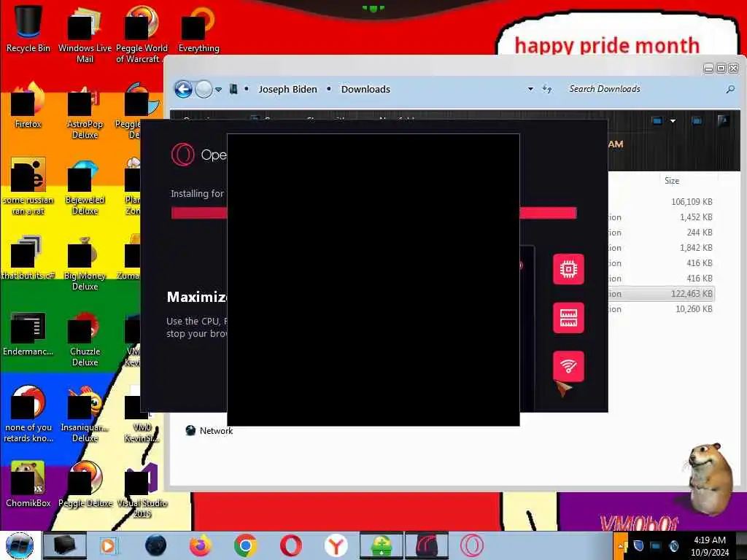Select the Chuzzle Deluxe desktop icon
The image size is (747, 560).
click(x=85, y=338)
